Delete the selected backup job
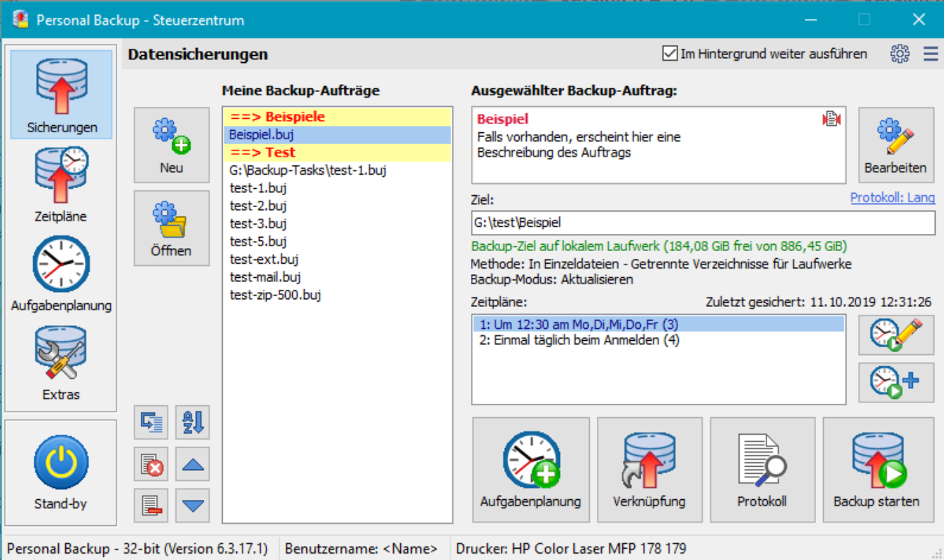Image resolution: width=944 pixels, height=560 pixels. pos(151,465)
